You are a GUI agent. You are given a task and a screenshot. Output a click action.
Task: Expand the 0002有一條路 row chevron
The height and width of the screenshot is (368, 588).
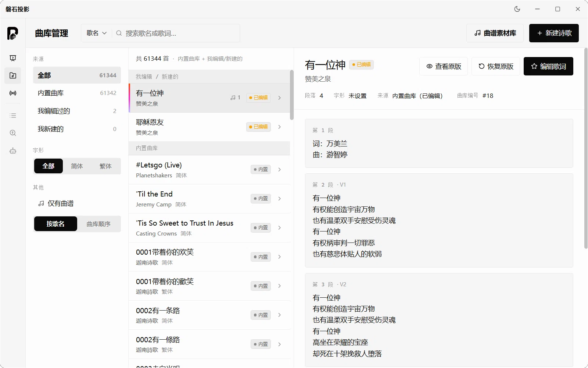(x=280, y=344)
